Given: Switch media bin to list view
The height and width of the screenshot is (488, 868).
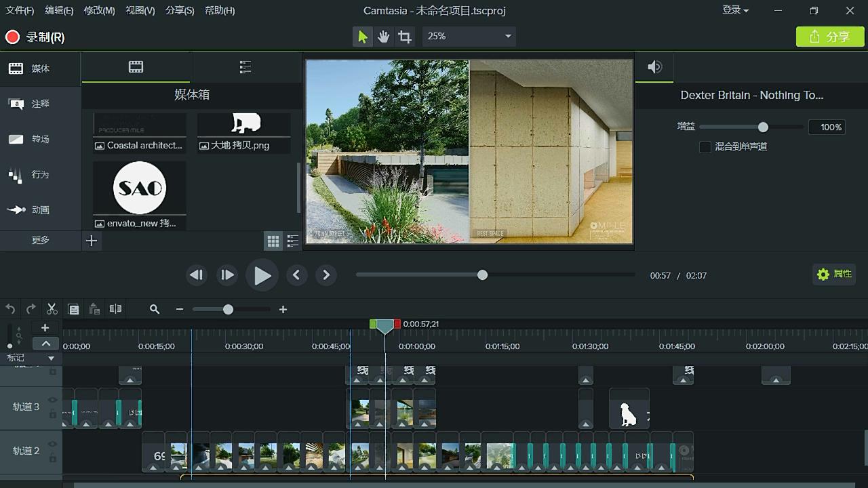Looking at the screenshot, I should tap(293, 241).
